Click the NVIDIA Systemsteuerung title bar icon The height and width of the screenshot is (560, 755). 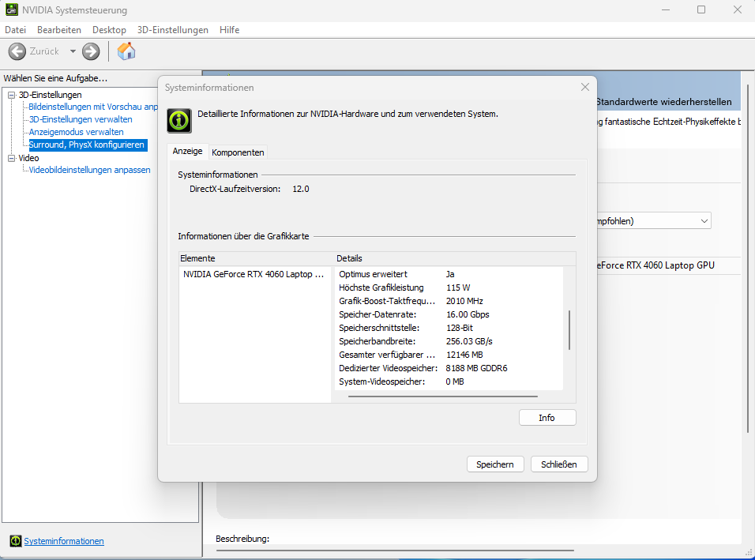click(12, 9)
